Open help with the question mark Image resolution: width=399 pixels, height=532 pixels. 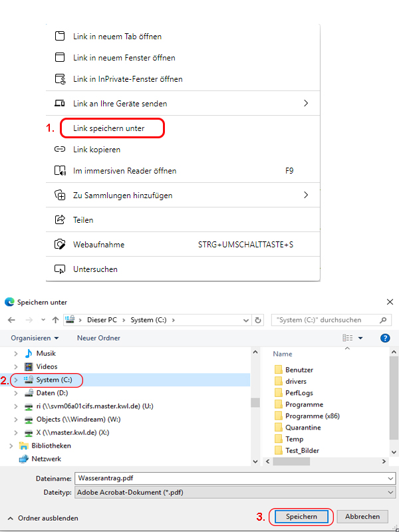pos(385,338)
